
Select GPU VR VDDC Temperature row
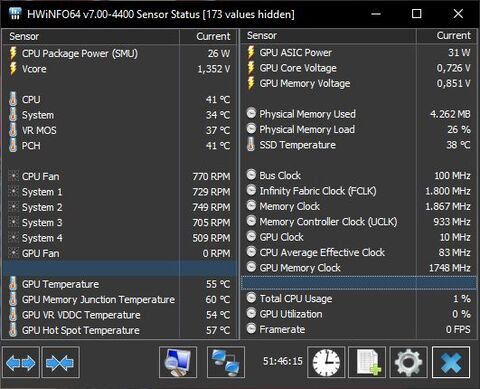pos(120,315)
